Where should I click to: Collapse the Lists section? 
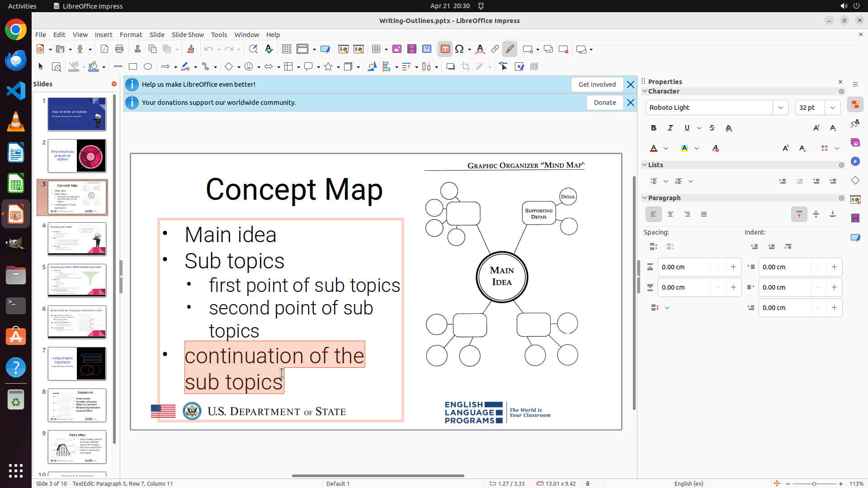click(x=645, y=165)
